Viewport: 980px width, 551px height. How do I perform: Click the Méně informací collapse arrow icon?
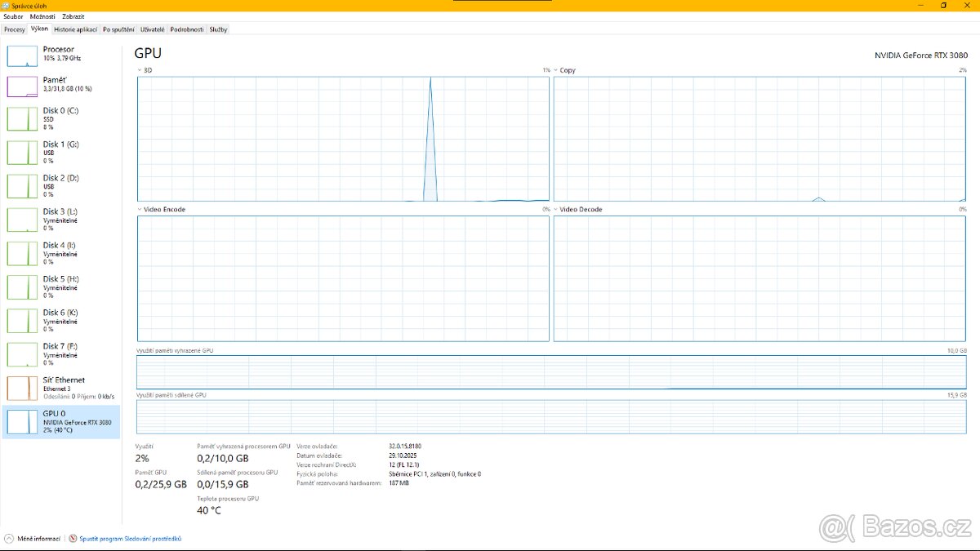point(8,539)
